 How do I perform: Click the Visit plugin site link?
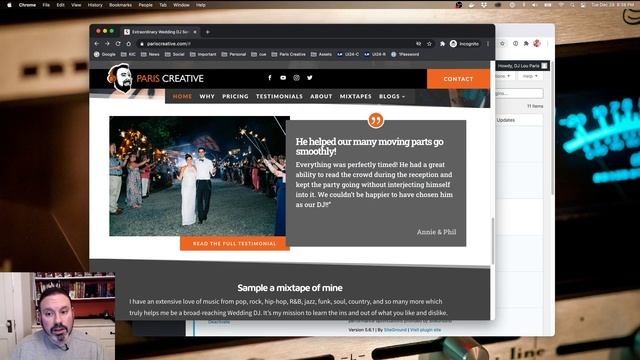tap(426, 329)
